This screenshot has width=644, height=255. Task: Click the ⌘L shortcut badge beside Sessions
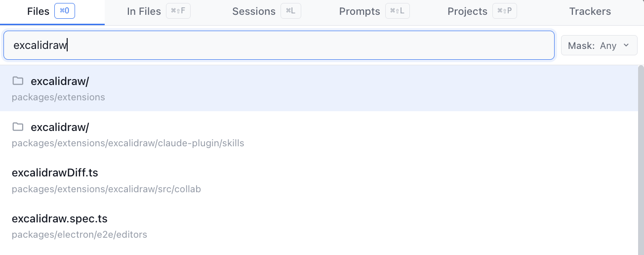click(290, 11)
